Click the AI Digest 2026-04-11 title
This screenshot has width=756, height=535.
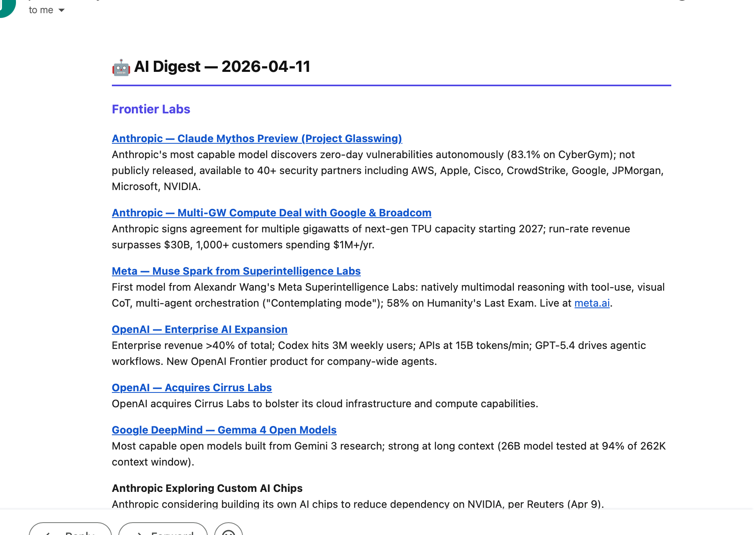(x=222, y=67)
